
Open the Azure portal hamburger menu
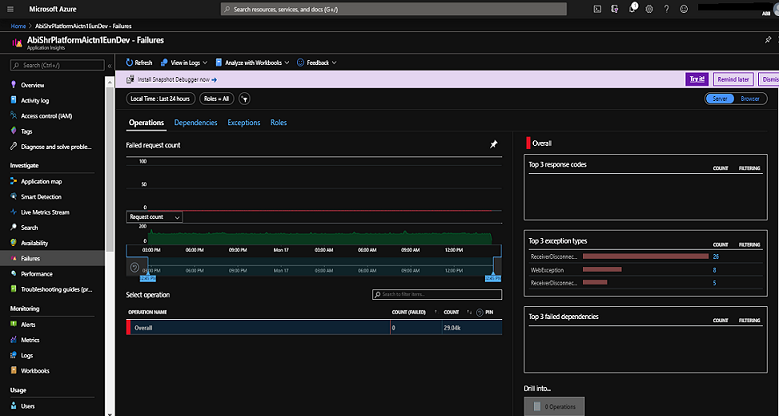(x=11, y=9)
